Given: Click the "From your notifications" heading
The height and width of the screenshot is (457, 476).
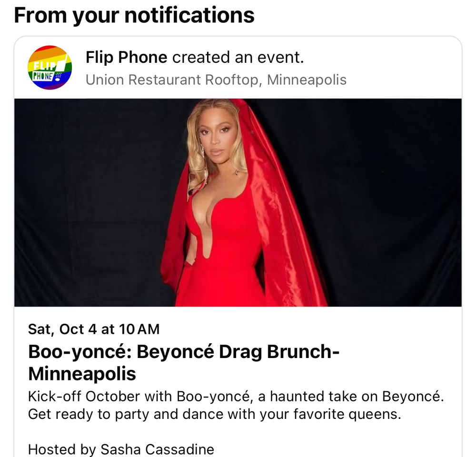Looking at the screenshot, I should click(134, 15).
